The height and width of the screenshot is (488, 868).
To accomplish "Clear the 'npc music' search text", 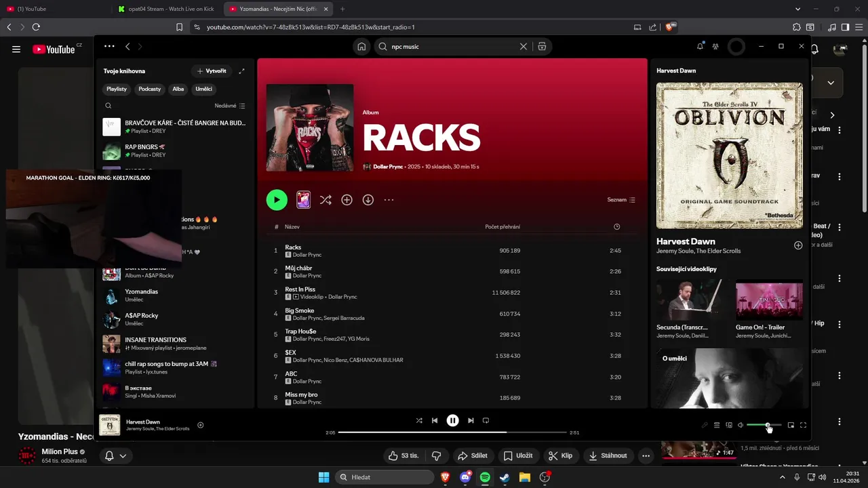I will click(x=524, y=47).
